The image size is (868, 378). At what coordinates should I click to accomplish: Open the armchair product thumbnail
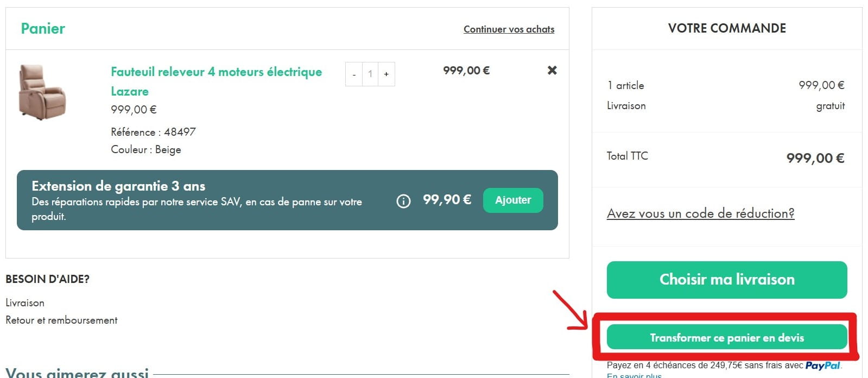(x=42, y=91)
